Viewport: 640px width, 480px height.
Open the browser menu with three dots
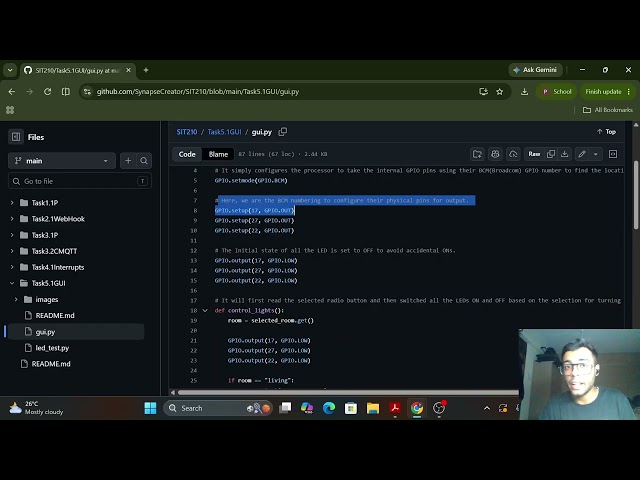point(629,92)
